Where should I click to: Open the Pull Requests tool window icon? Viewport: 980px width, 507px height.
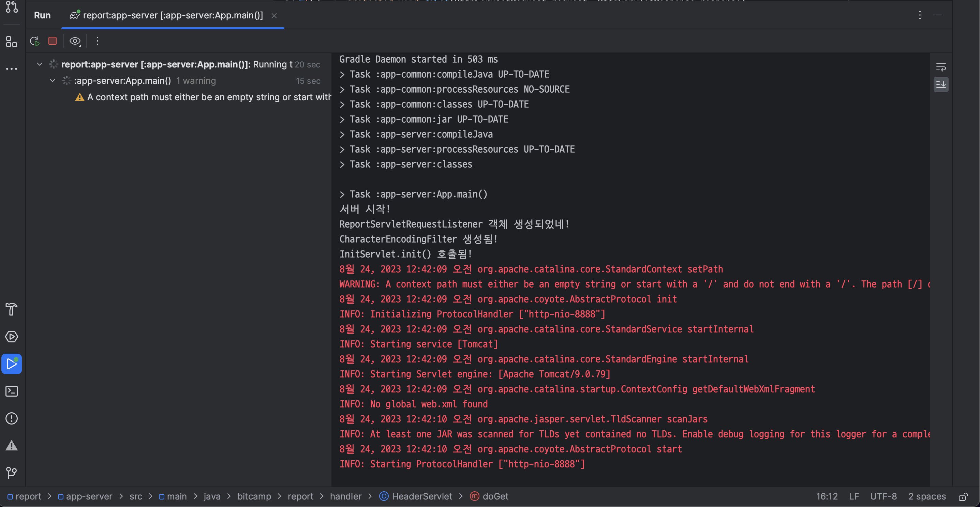(11, 7)
